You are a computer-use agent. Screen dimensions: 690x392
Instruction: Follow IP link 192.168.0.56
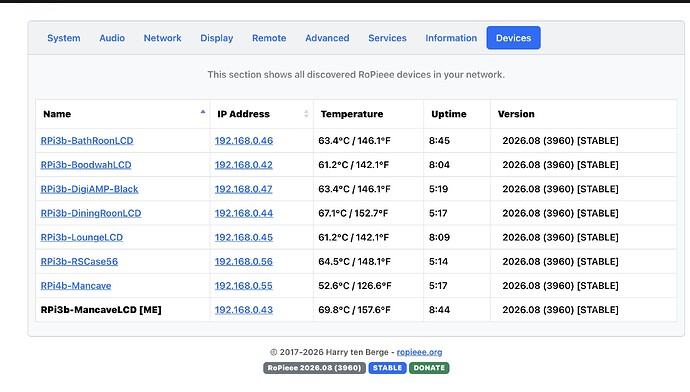[x=244, y=262]
